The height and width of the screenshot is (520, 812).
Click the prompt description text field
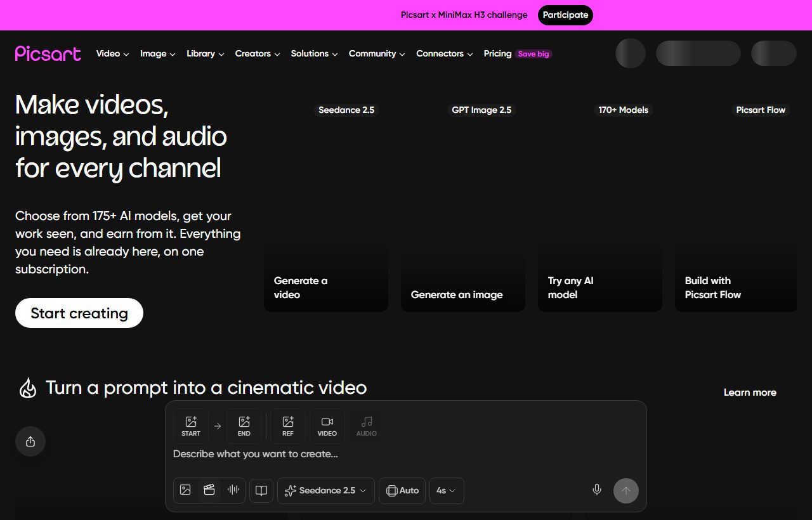click(406, 454)
